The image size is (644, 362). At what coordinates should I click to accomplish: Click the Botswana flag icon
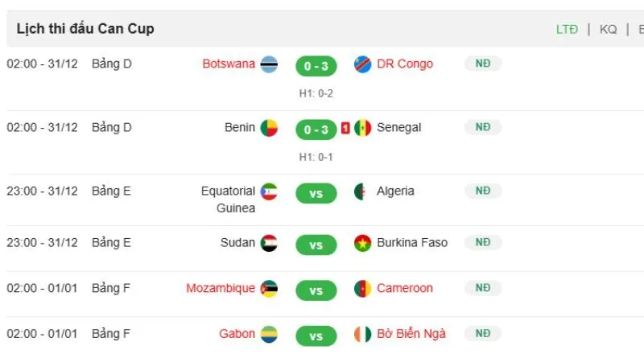point(269,65)
